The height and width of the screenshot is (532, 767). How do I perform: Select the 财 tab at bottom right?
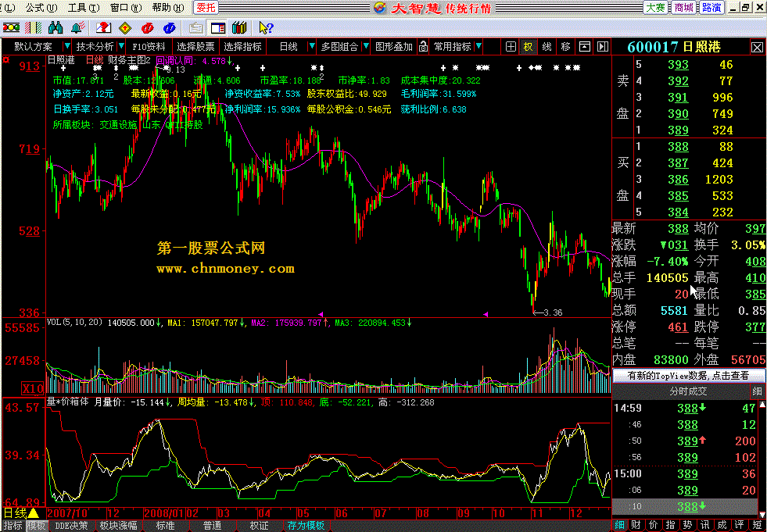coord(636,525)
